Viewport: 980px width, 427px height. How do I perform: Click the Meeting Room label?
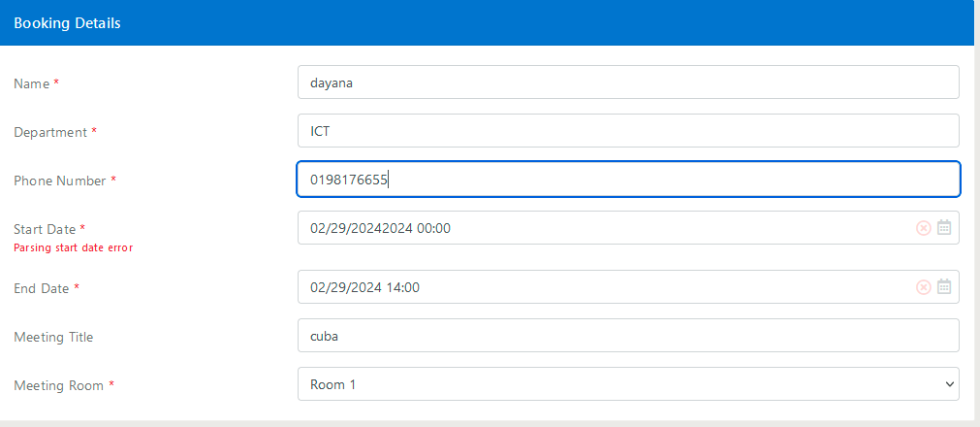pyautogui.click(x=58, y=385)
